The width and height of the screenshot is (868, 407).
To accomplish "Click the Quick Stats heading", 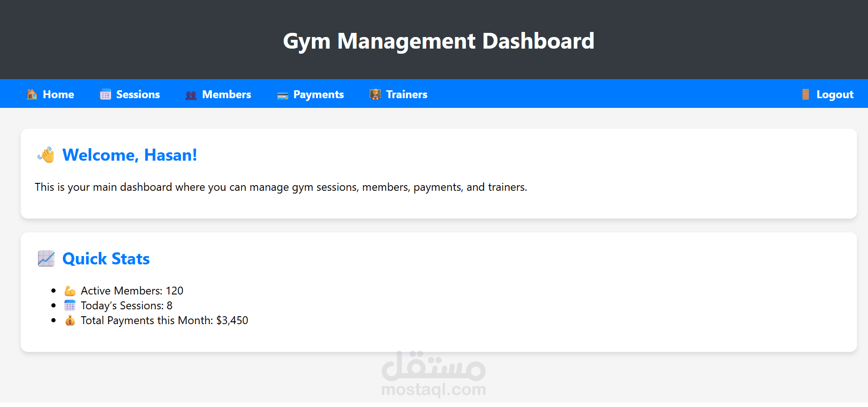I will tap(106, 259).
